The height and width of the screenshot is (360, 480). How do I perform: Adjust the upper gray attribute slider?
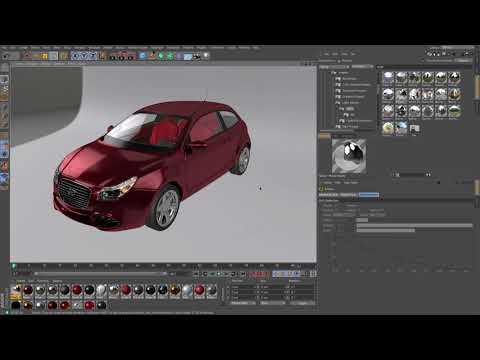414,226
